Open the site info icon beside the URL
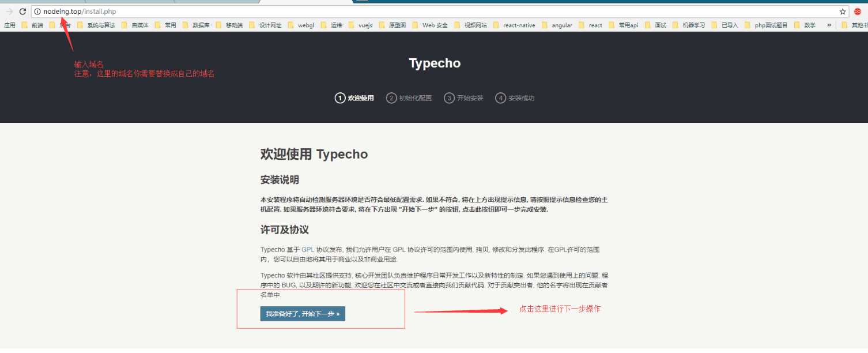868x353 pixels. point(37,12)
